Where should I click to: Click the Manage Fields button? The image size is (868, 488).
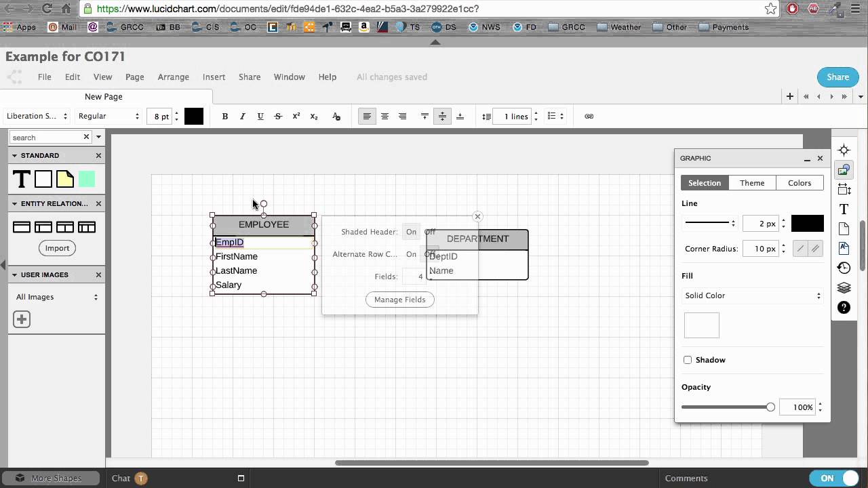click(x=400, y=300)
